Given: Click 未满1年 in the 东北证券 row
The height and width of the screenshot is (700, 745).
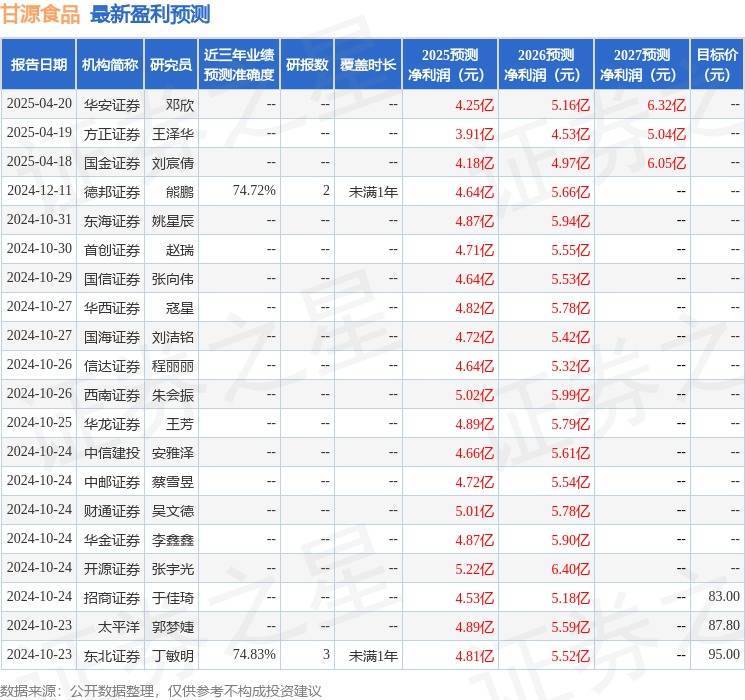Looking at the screenshot, I should pyautogui.click(x=373, y=656).
